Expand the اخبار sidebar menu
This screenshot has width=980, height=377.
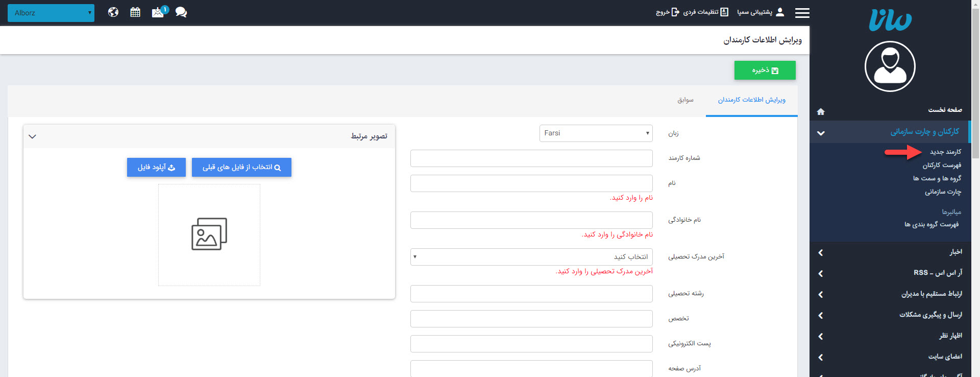click(x=890, y=252)
